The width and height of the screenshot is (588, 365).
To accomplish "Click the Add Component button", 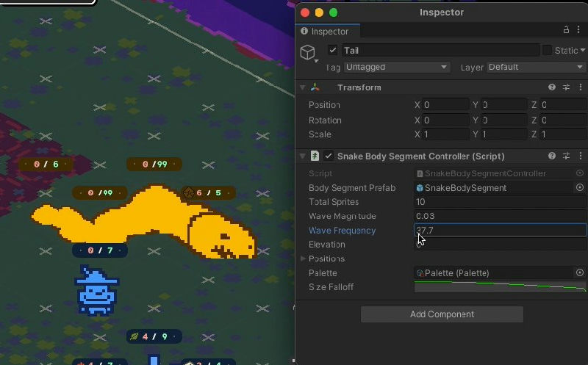I will click(442, 314).
